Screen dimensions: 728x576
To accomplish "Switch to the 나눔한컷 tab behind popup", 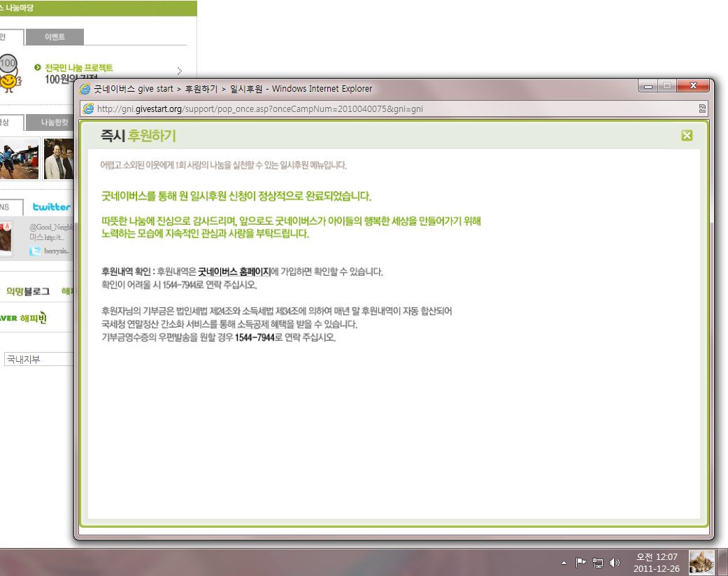I will (x=50, y=122).
